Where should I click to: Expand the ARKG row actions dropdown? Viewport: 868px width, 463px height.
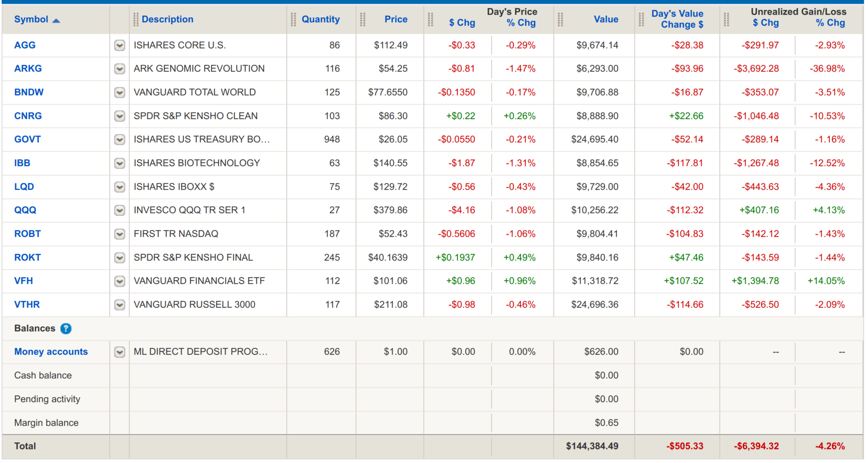pyautogui.click(x=119, y=69)
